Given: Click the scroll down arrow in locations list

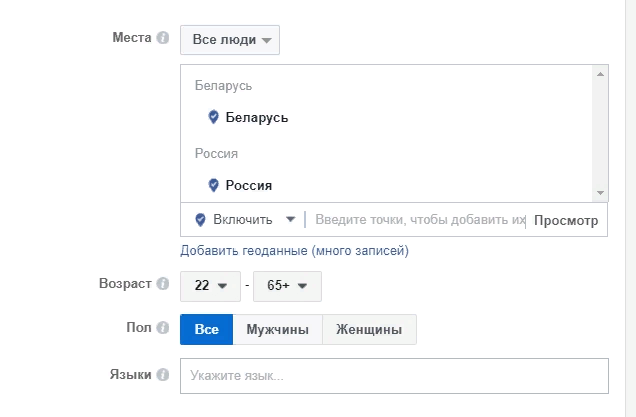Looking at the screenshot, I should pos(600,193).
